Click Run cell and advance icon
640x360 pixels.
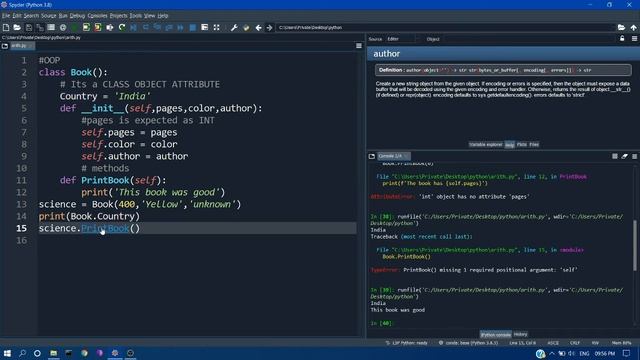pos(98,27)
